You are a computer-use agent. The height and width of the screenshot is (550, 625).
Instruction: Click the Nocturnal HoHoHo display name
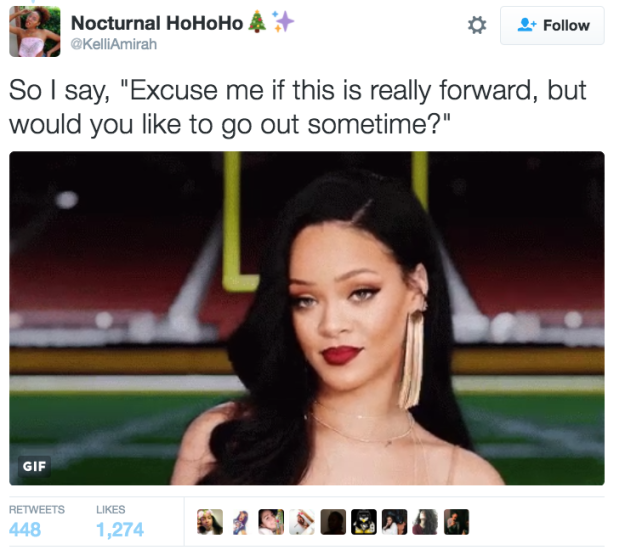tap(157, 23)
